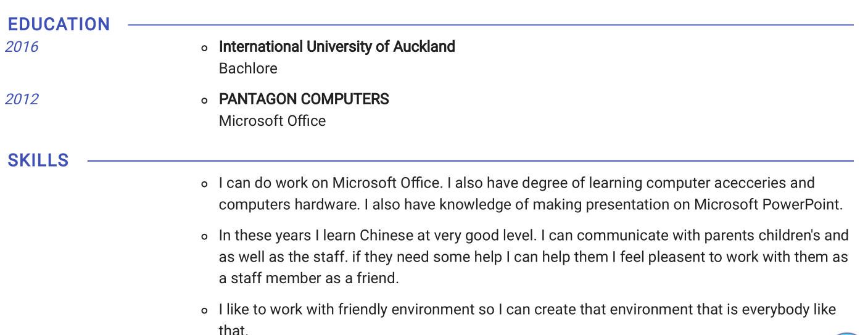
Task: Select the 2016 education year
Action: 22,47
